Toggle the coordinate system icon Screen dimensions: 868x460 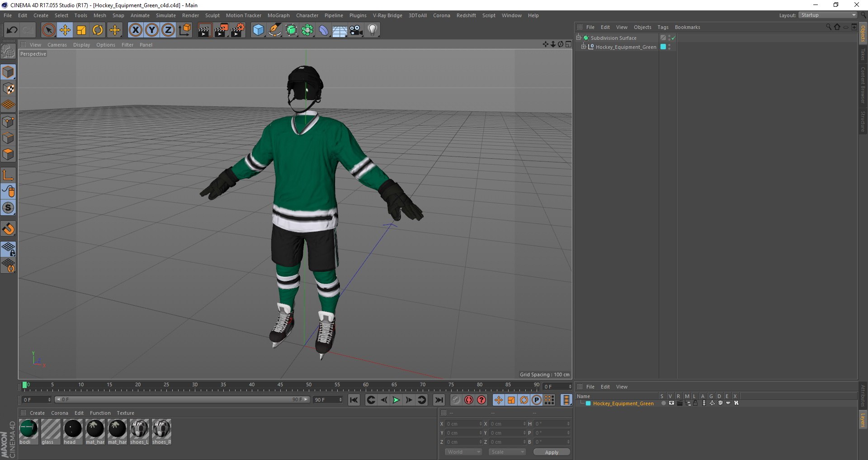184,30
